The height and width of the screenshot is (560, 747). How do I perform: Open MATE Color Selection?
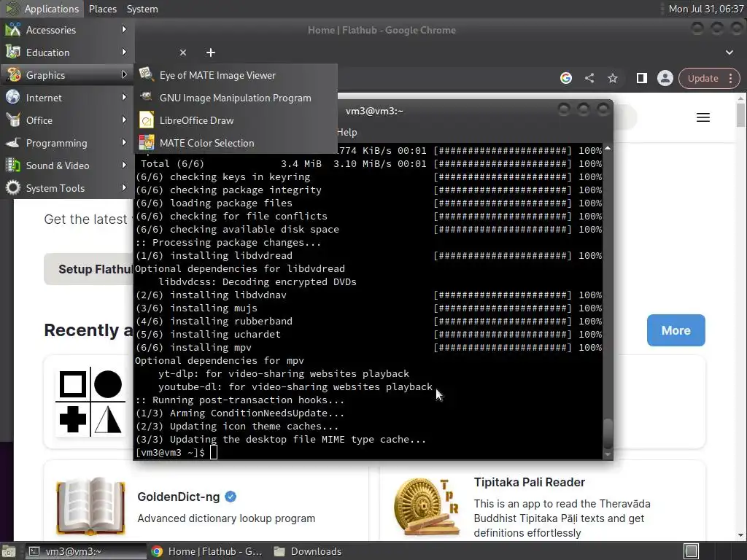pos(236,143)
